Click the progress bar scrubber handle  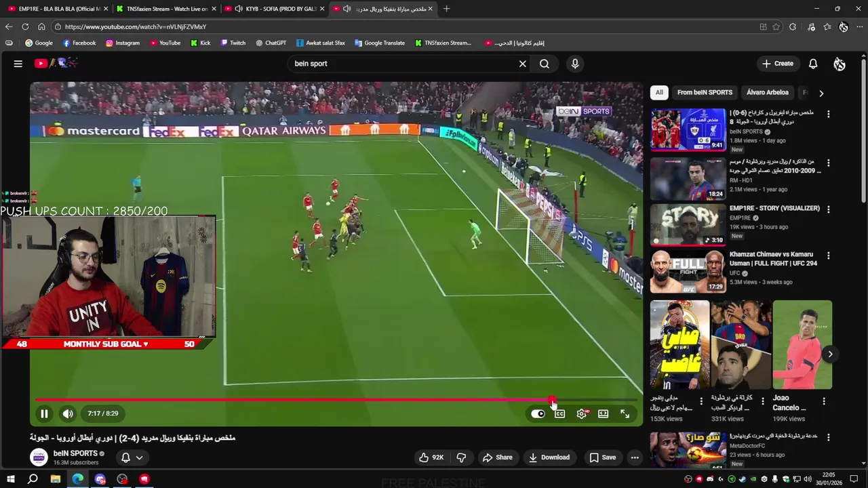click(x=552, y=400)
